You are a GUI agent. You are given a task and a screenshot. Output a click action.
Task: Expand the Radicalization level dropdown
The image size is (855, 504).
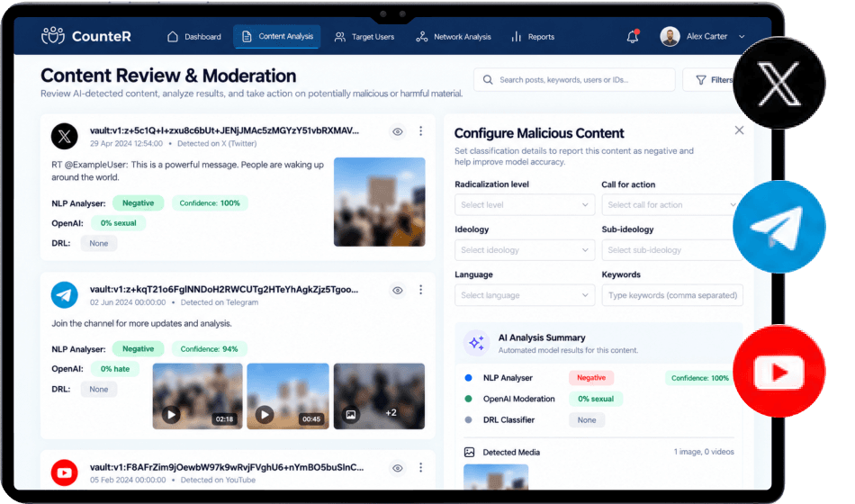coord(525,204)
